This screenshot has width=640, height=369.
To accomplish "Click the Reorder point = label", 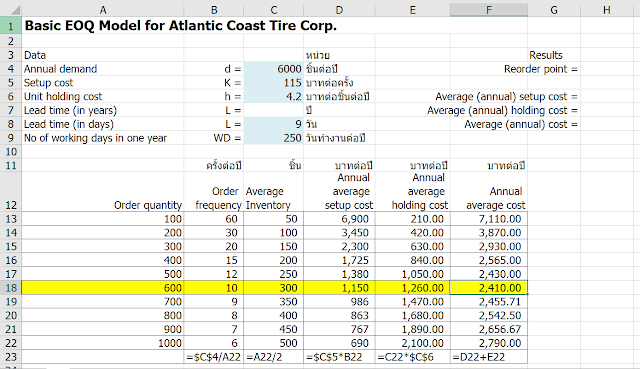I will pos(541,69).
